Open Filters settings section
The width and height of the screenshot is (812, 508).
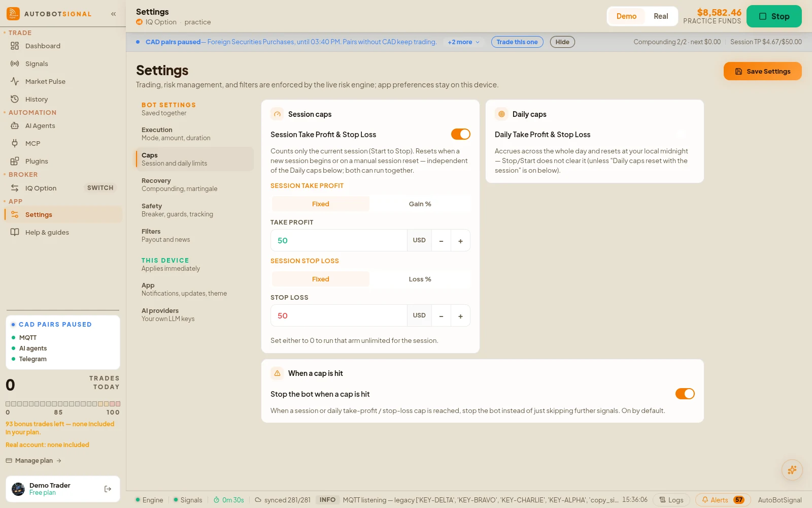point(194,235)
